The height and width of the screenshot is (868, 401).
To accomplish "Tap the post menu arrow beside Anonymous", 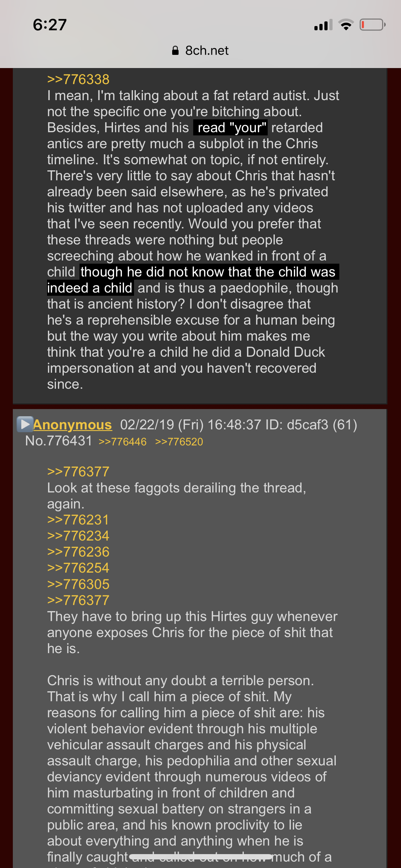I will [x=25, y=424].
